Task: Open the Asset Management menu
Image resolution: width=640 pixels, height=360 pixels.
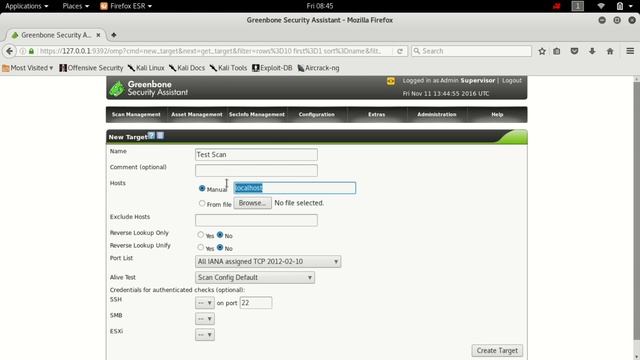Action: 197,115
